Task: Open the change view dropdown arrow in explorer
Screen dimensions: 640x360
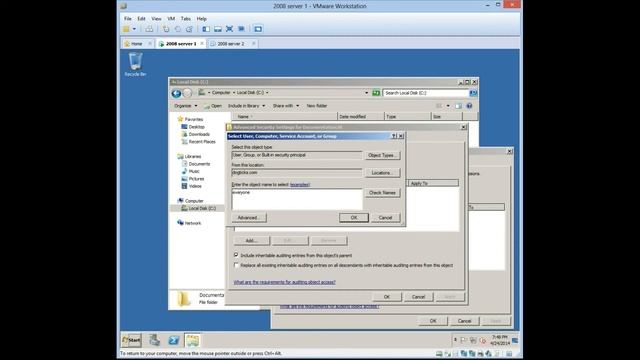Action: 448,106
